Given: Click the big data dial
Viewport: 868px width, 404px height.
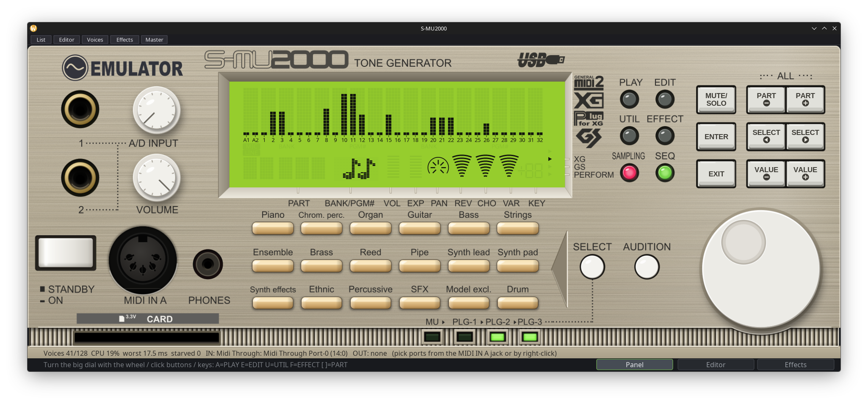Looking at the screenshot, I should [760, 269].
